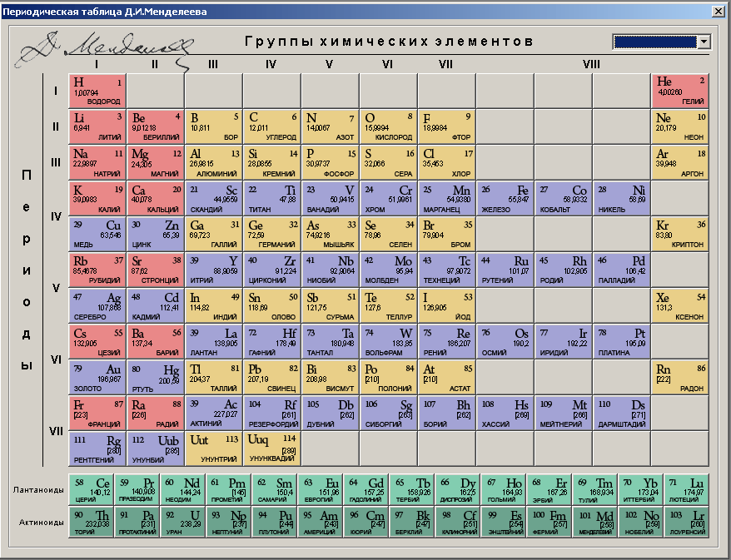731x560 pixels.
Task: Select the magnesium cell (Mg, Магний)
Action: click(156, 162)
